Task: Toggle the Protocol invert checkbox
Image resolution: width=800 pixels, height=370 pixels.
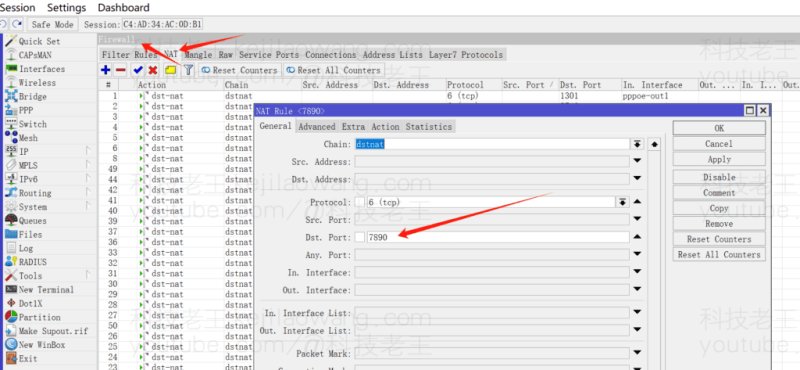Action: (x=360, y=202)
